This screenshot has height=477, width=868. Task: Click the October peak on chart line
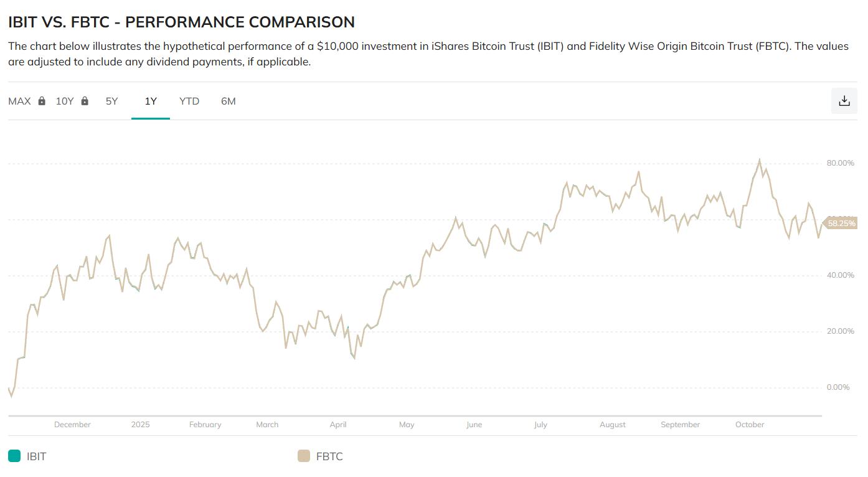[x=759, y=161]
